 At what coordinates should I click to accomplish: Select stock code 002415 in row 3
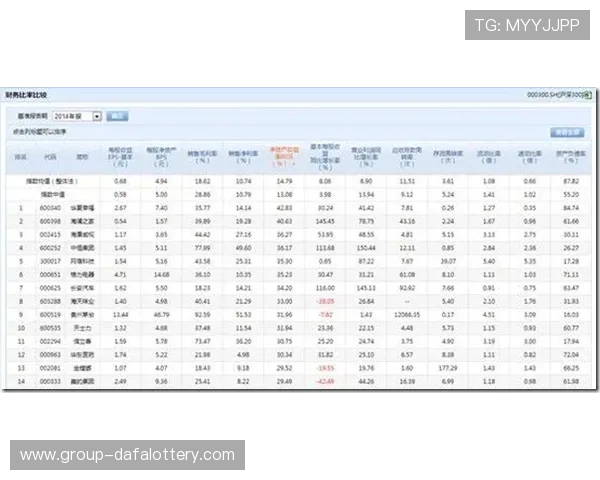pyautogui.click(x=50, y=235)
